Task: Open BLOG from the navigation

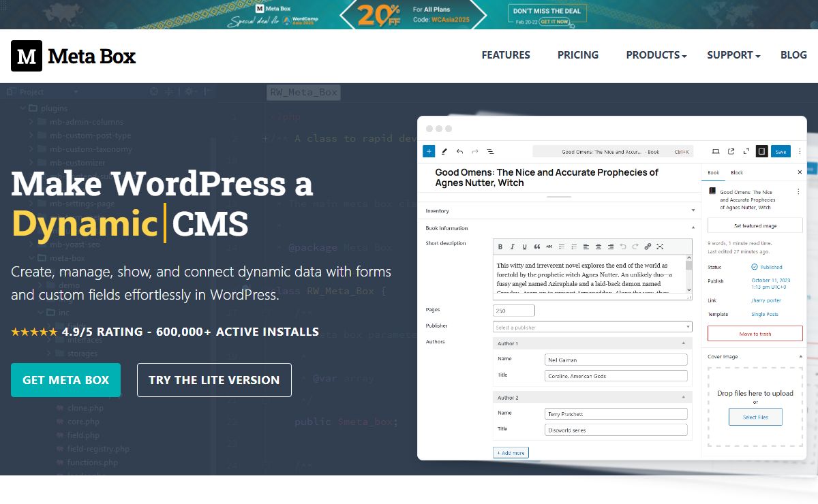Action: click(793, 55)
